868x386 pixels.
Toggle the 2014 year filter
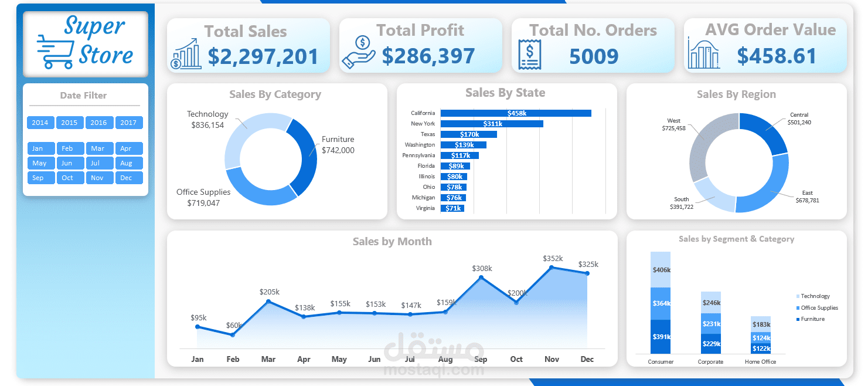click(40, 123)
